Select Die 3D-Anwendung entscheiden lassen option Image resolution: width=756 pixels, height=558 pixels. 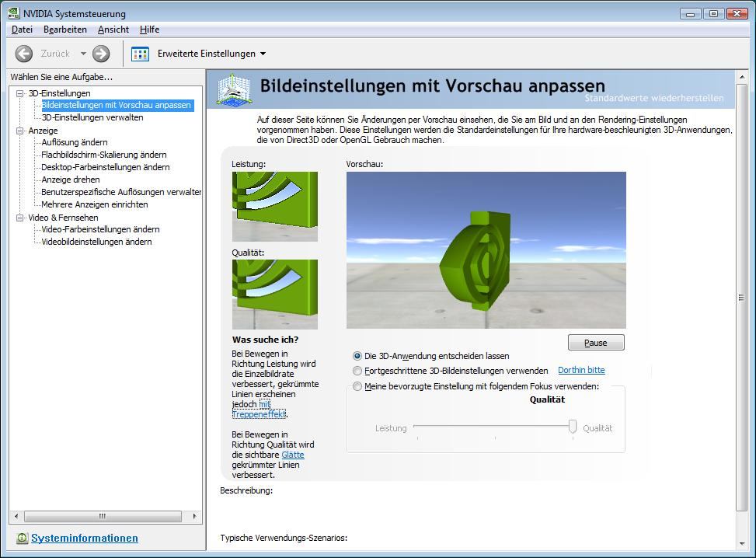point(357,356)
